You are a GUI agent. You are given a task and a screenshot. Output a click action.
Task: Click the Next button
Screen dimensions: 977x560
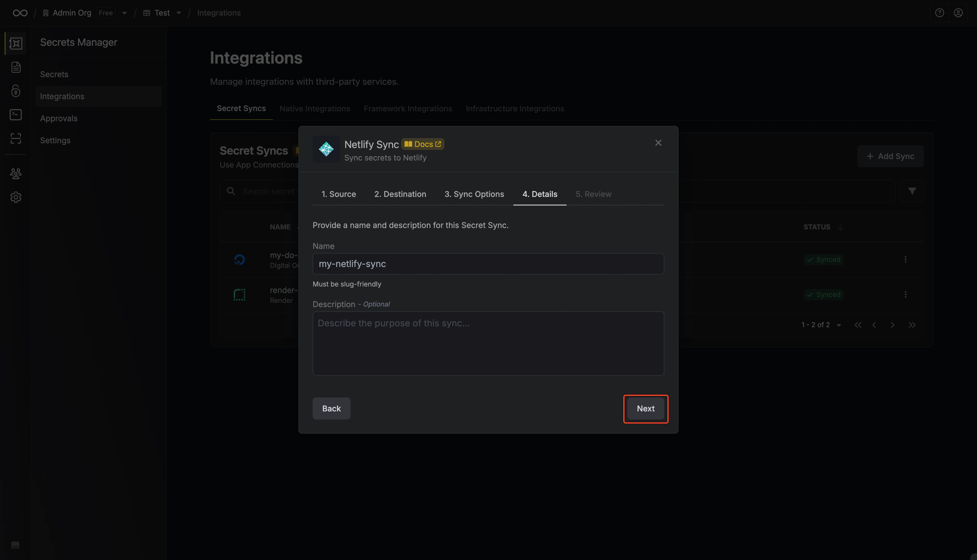click(646, 409)
